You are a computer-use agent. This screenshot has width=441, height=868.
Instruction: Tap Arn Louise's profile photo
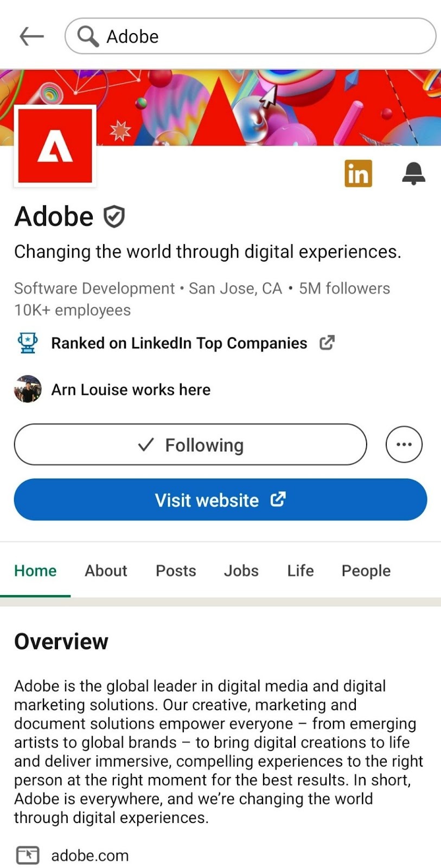coord(28,390)
